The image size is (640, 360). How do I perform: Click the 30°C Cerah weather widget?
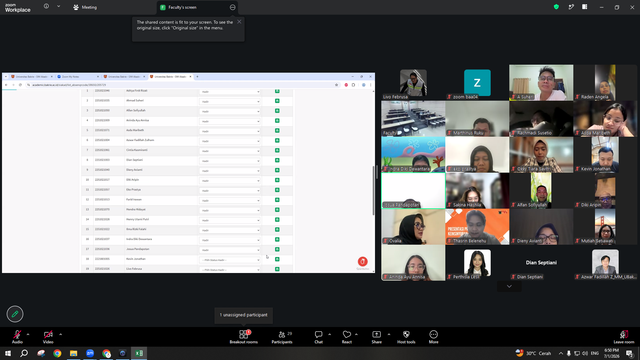(x=533, y=353)
